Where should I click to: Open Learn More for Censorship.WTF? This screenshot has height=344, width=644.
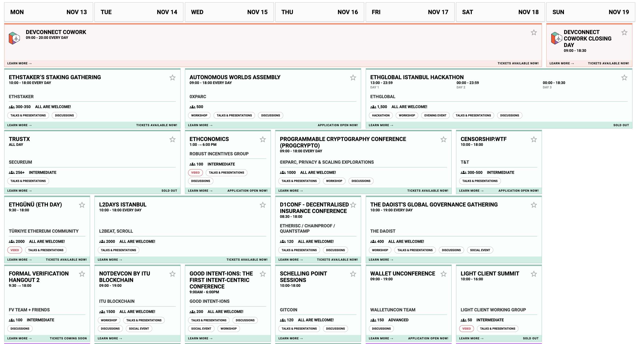(471, 191)
